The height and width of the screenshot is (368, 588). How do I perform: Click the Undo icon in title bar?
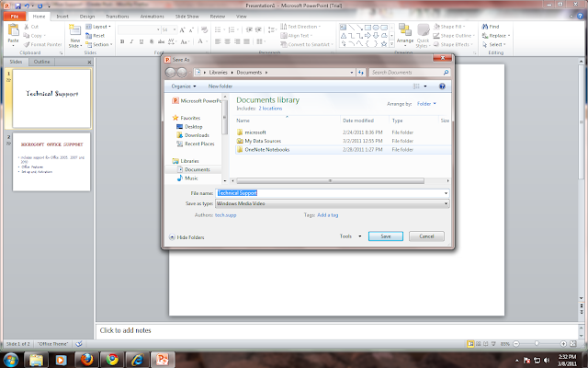point(27,6)
